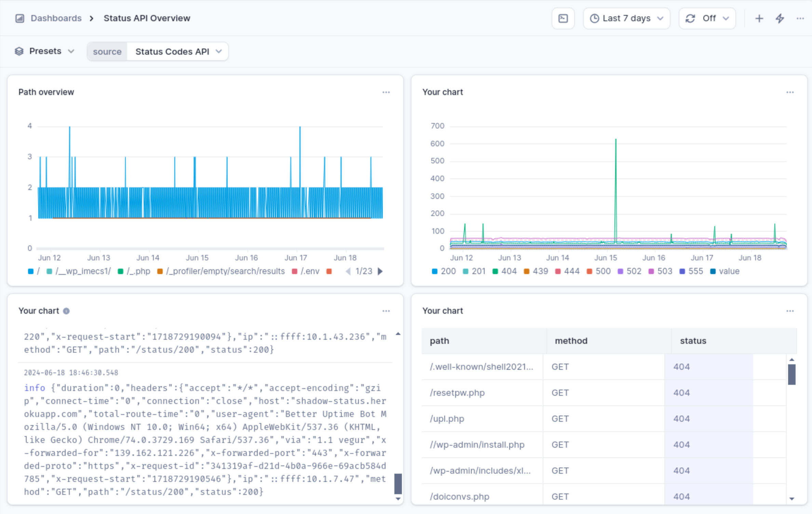
Task: Toggle the 201 status legend series
Action: pyautogui.click(x=474, y=271)
